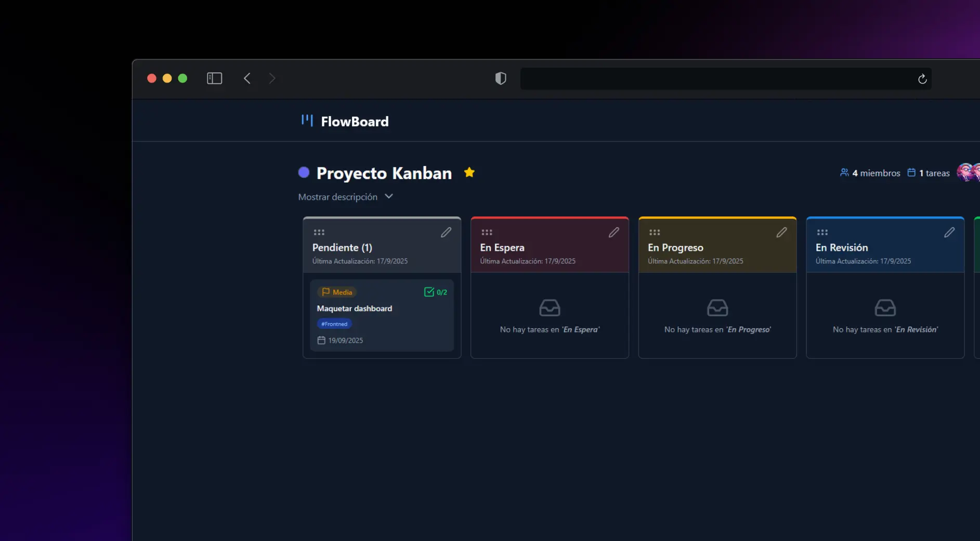Screen dimensions: 980x541
Task: Click the 4 miembros label
Action: [x=876, y=173]
